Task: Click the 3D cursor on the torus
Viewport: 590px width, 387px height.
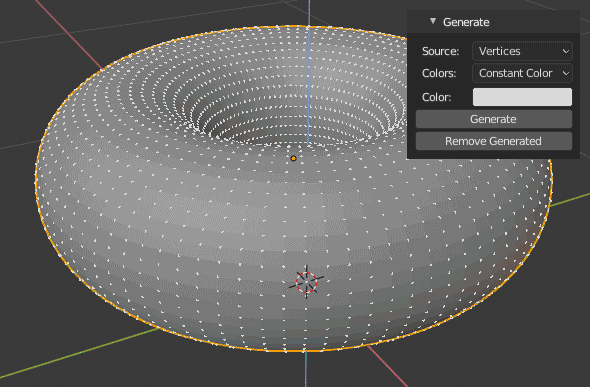Action: coord(306,282)
